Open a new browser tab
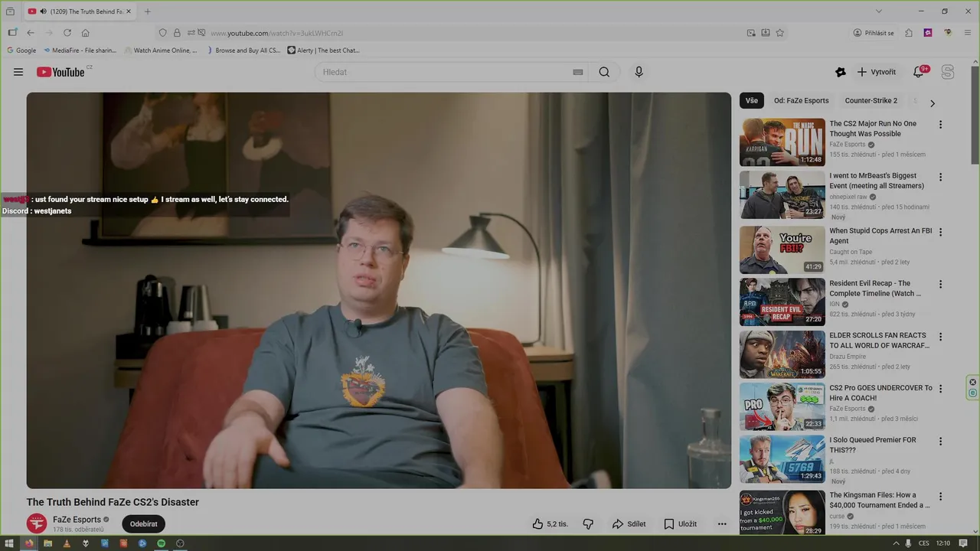The height and width of the screenshot is (551, 980). 148,11
